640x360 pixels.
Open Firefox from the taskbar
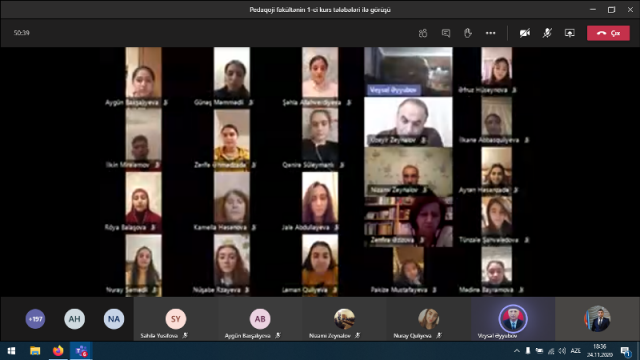coord(58,351)
